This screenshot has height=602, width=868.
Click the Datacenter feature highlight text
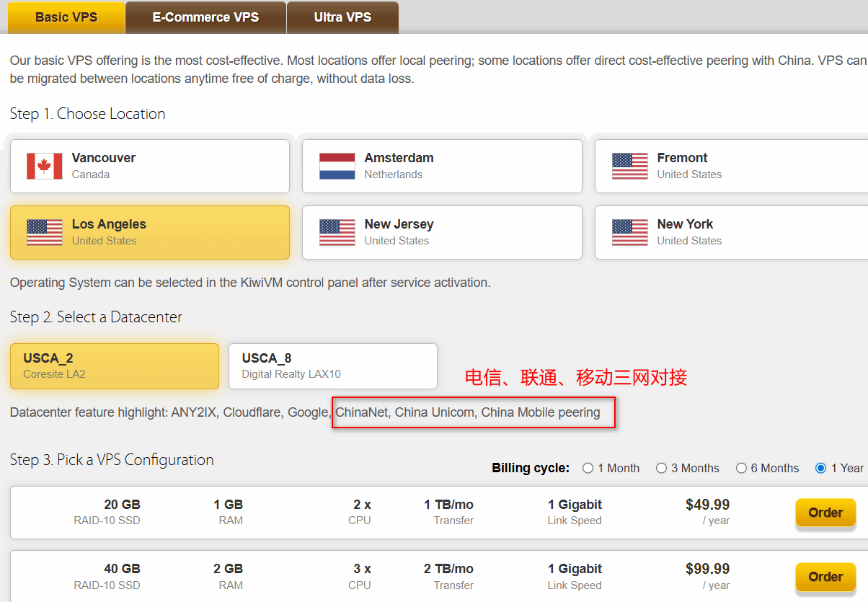pos(305,412)
